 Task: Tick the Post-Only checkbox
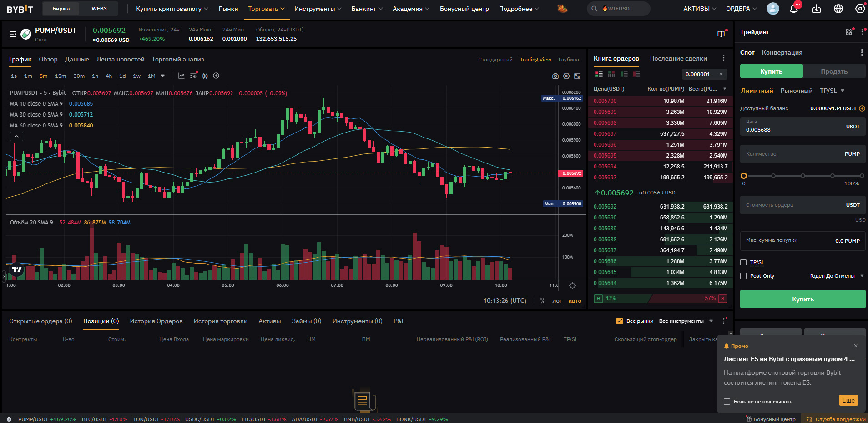[x=743, y=276]
